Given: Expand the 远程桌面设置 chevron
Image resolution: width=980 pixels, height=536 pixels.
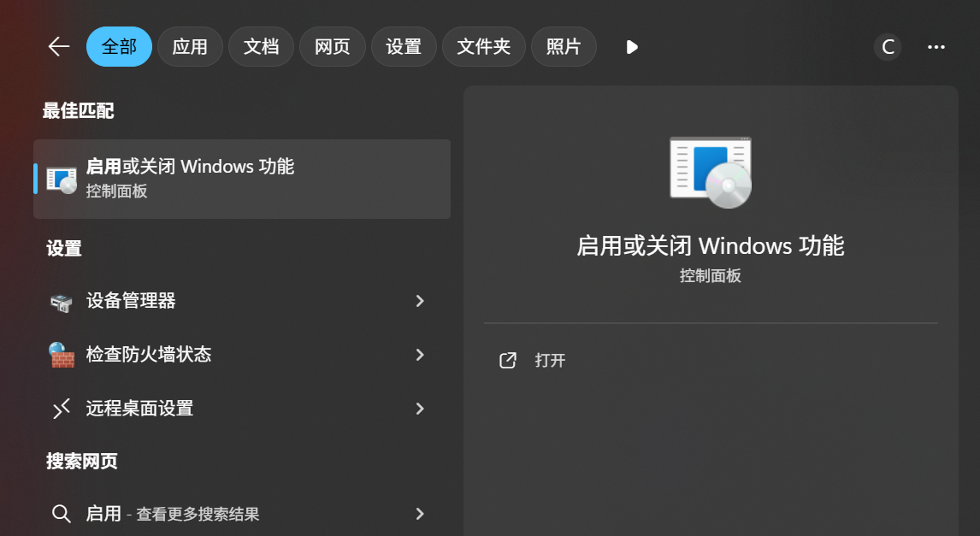Looking at the screenshot, I should [420, 409].
